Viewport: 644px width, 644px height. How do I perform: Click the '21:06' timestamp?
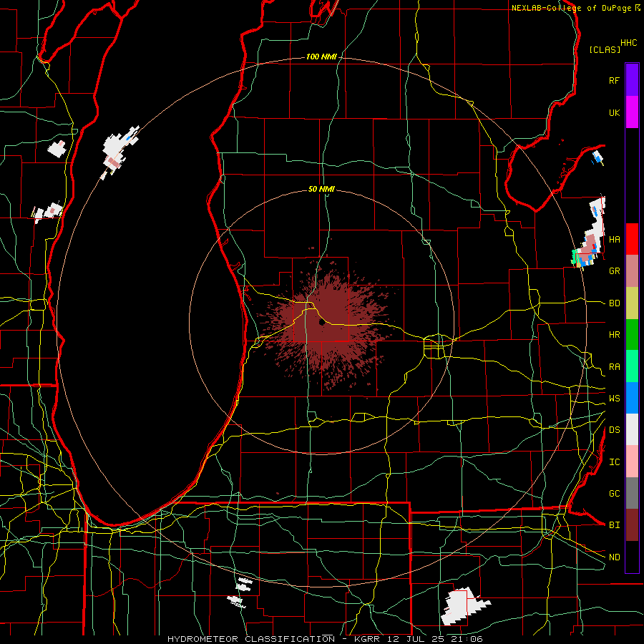[x=469, y=639]
